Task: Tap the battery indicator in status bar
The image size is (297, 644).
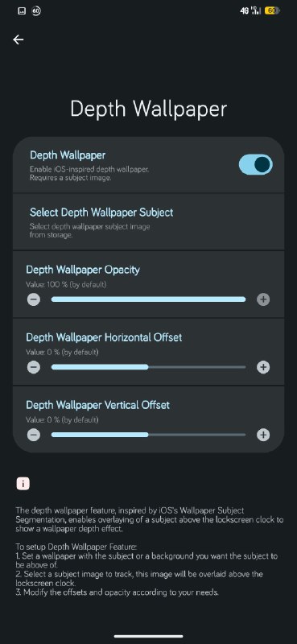Action: click(272, 10)
